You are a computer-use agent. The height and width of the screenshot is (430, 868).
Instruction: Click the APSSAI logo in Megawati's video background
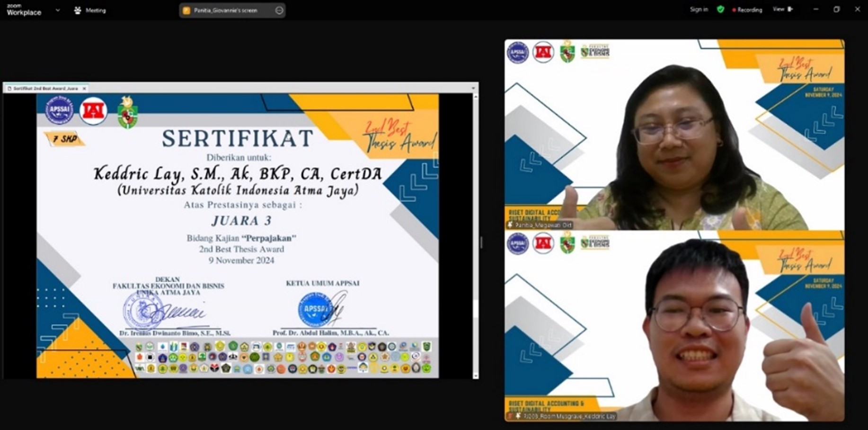point(518,52)
